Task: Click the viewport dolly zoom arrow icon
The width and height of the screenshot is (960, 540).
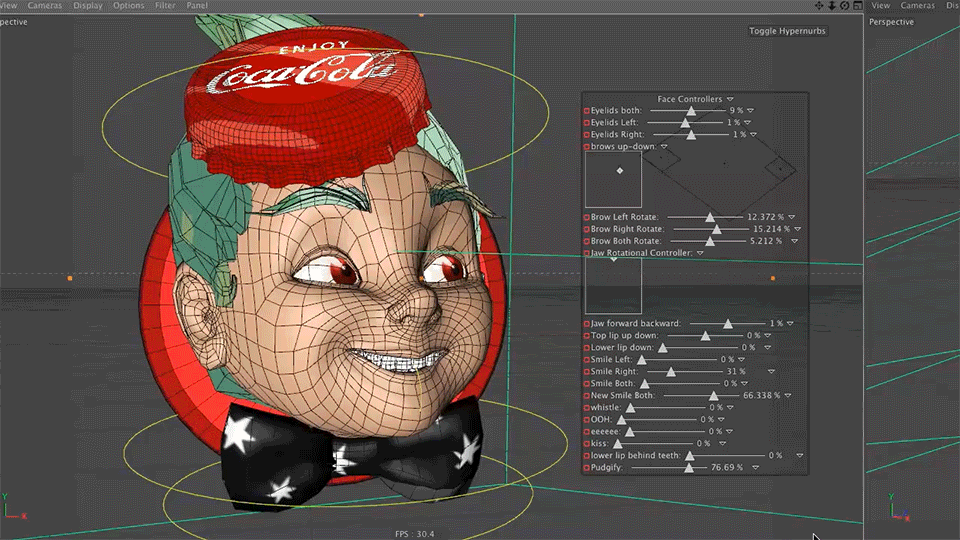Action: [831, 6]
